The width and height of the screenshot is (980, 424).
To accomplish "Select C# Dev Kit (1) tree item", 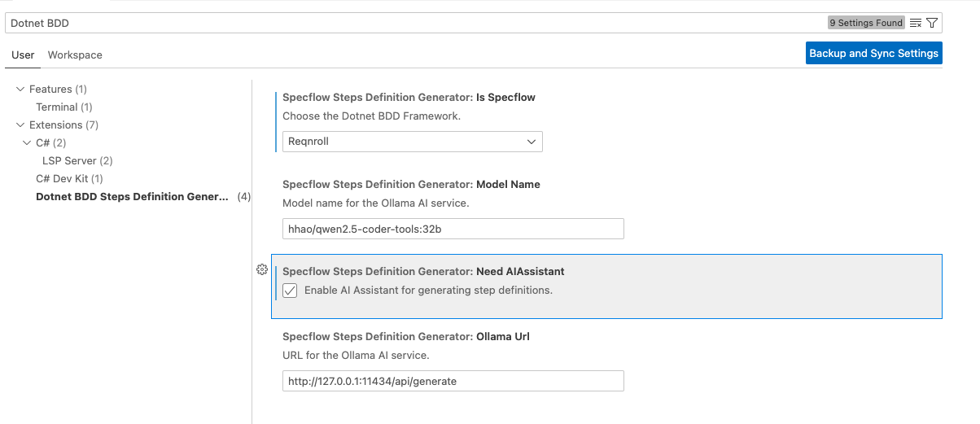I will point(69,178).
